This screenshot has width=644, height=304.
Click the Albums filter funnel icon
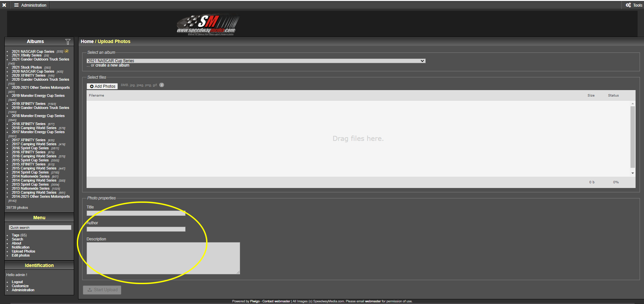tap(68, 42)
